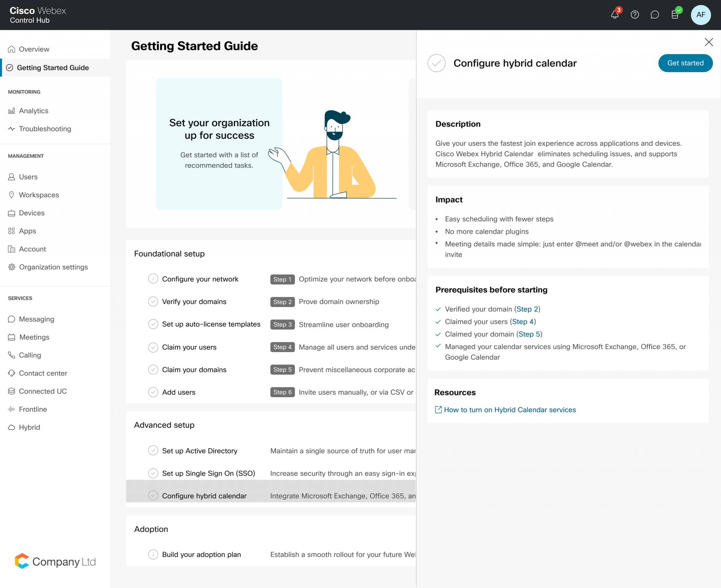Screen dimensions: 721x588
Task: Switch to the Getting Started Guide page
Action: click(x=53, y=68)
